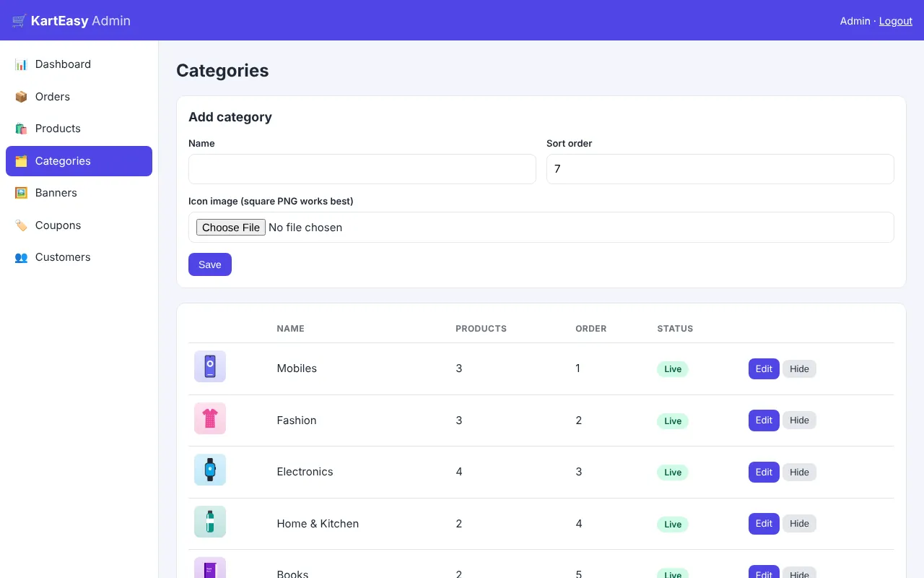
Task: Edit the Mobiles category
Action: click(764, 368)
